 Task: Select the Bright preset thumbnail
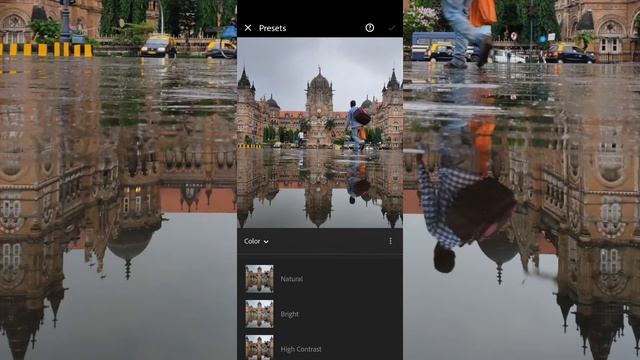259,314
